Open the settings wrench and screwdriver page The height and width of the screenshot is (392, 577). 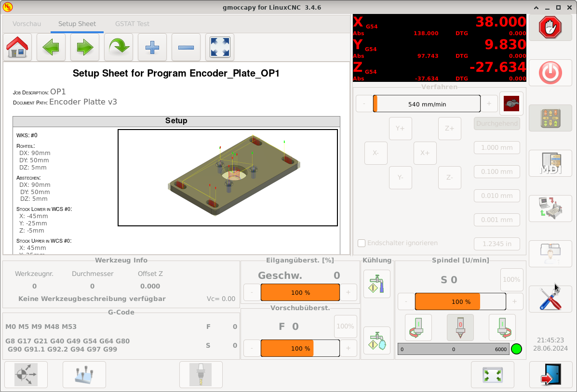(550, 299)
